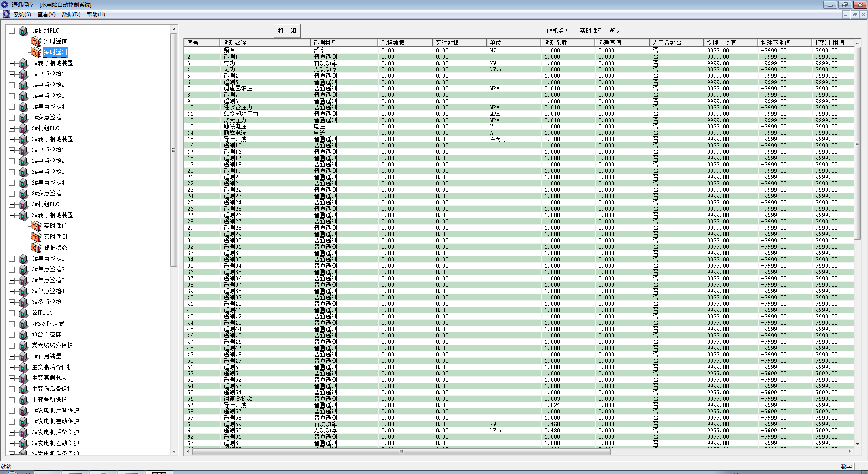Open the 系统(S) menu
Viewport: 868px width, 474px height.
[22, 14]
